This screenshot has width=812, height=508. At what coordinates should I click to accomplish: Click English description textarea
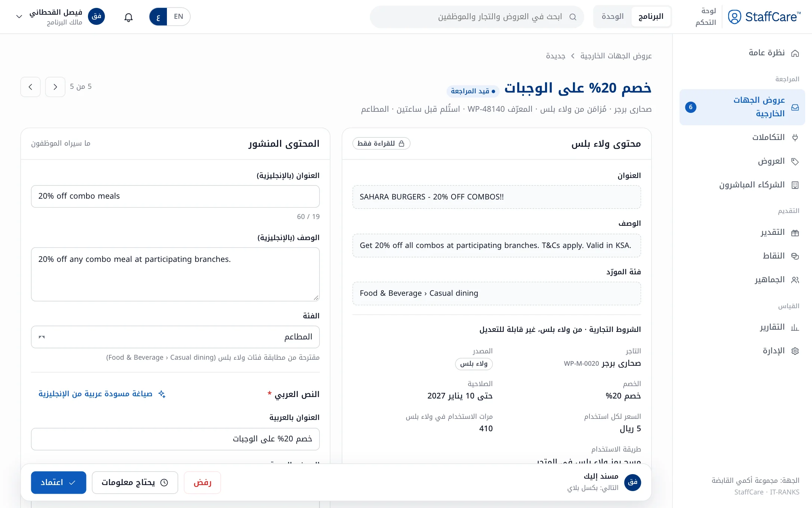coord(175,274)
